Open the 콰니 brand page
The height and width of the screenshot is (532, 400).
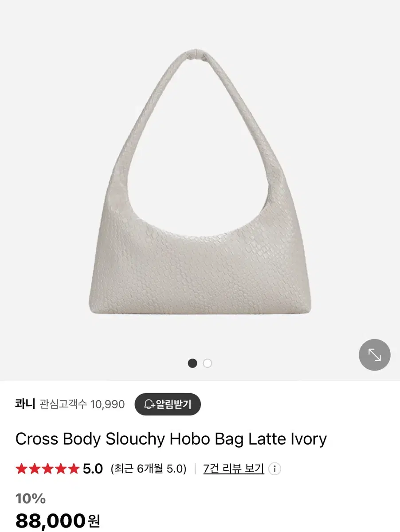(x=25, y=404)
